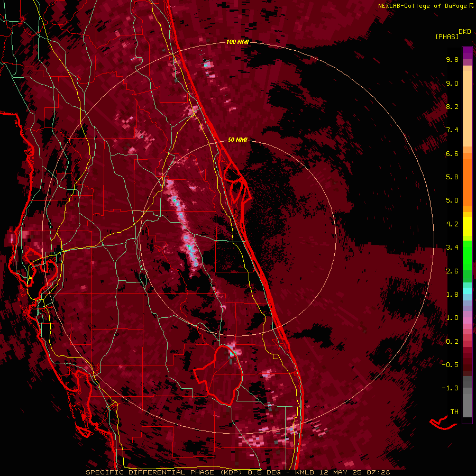Click the Specific Differential Phase (KDP) title text
The width and height of the screenshot is (476, 476).
click(x=165, y=472)
